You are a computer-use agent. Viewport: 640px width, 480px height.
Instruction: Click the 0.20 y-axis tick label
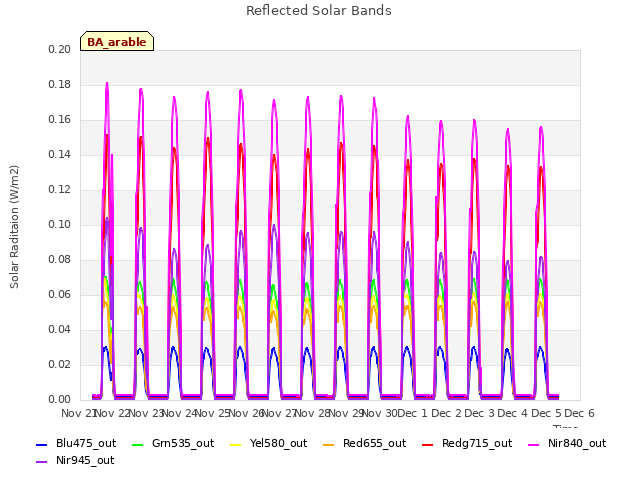pos(60,49)
